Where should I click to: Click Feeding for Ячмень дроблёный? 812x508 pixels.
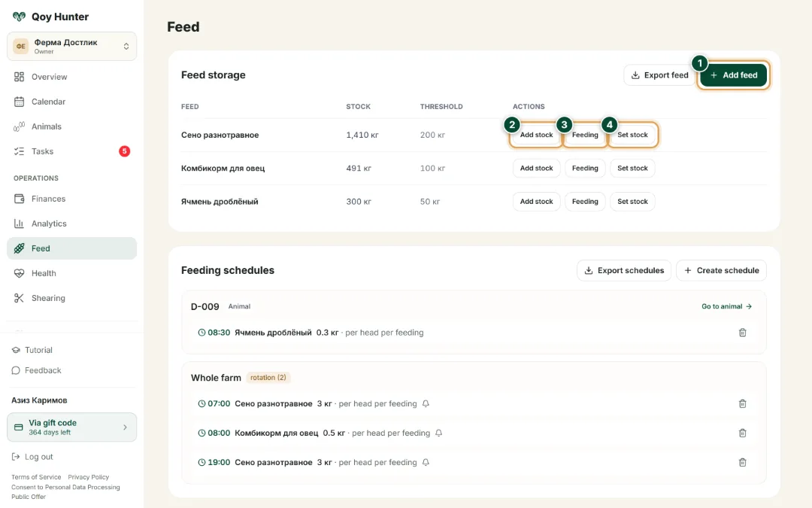click(585, 201)
